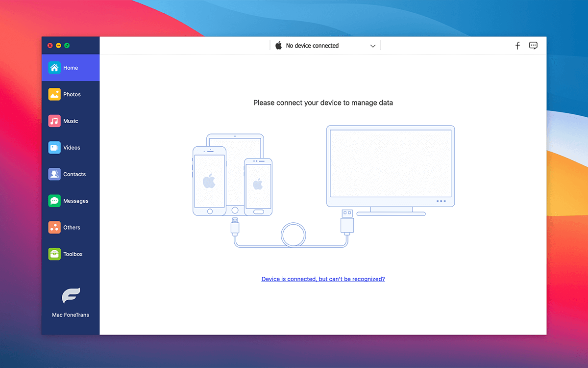Open the Facebook page icon
Viewport: 588px width, 368px height.
tap(517, 46)
